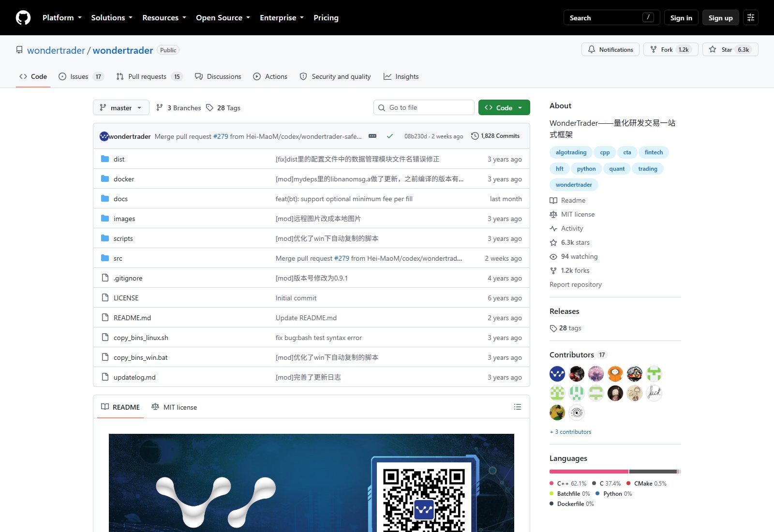Screen dimensions: 774x532
Task: Open the first contributor avatar in the Contributors section
Action: click(x=557, y=374)
